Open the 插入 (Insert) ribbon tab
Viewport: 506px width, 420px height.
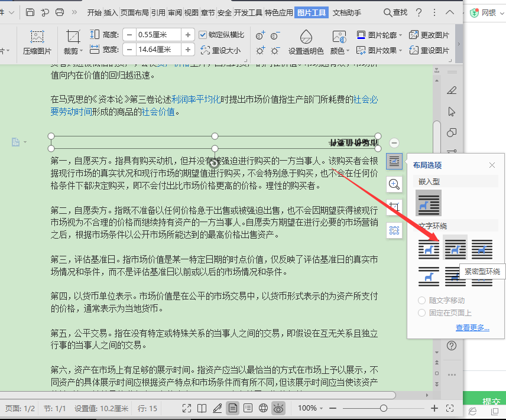pyautogui.click(x=111, y=12)
